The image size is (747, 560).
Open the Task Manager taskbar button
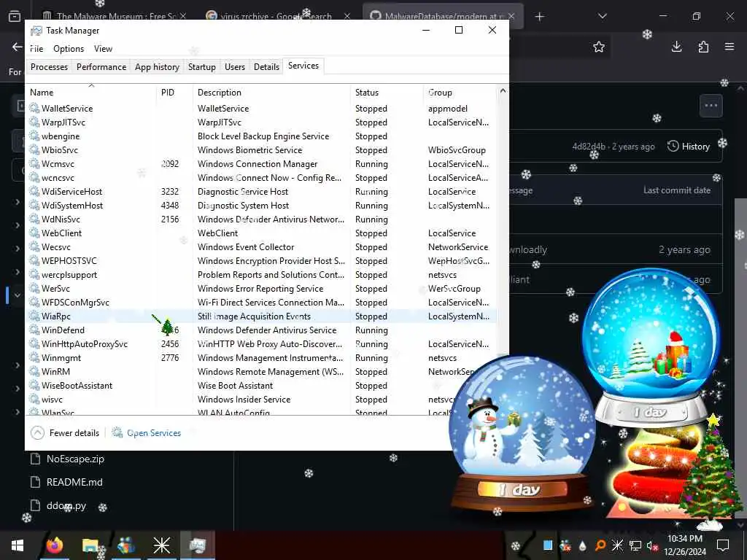pos(197,545)
